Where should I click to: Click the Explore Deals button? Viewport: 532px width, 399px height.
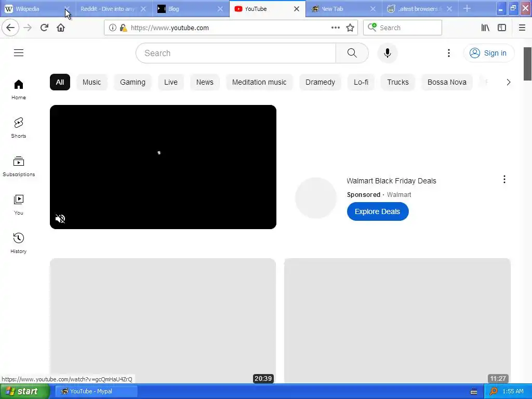pos(378,211)
